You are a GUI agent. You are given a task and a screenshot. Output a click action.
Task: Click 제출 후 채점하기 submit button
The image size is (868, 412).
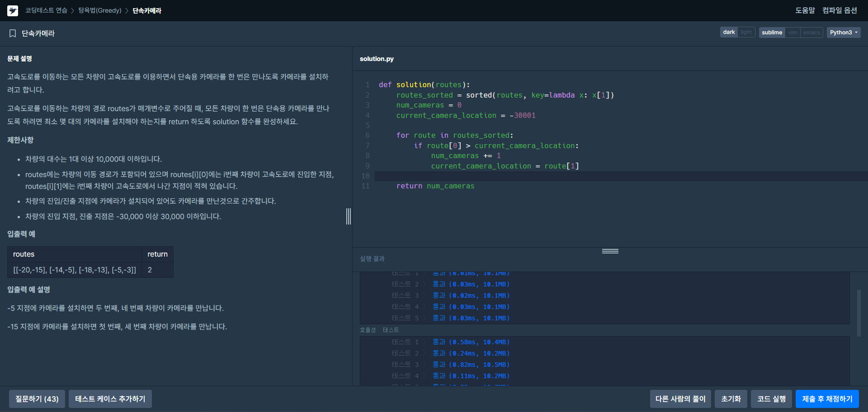point(827,399)
